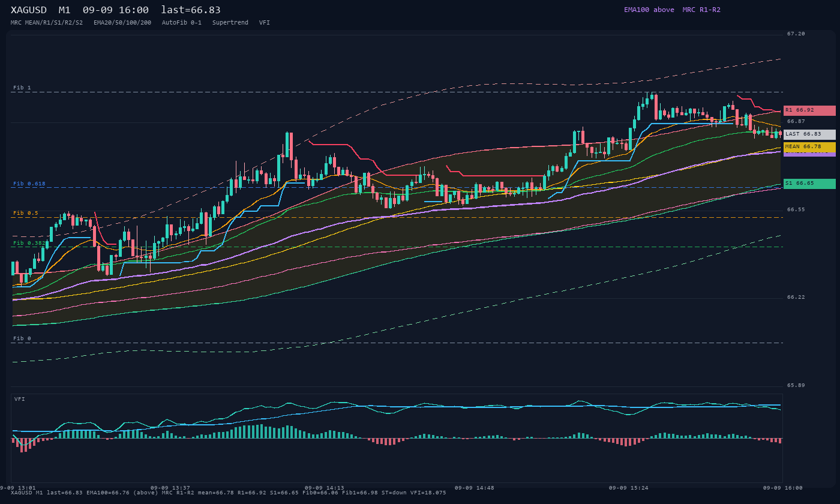Select "MRC MEAN/R1/S1/R2/S2" in the indicator legend
Screen dimensions: 840x504
coord(47,23)
